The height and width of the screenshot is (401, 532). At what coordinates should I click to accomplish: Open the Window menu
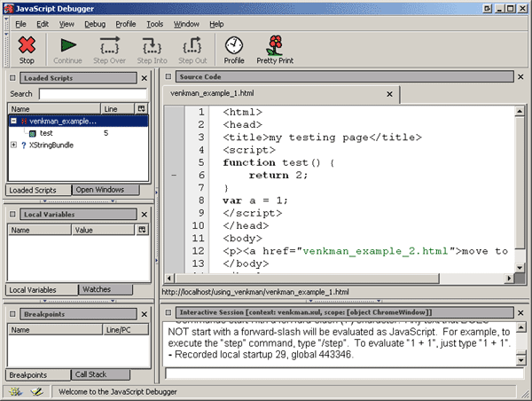[x=186, y=24]
